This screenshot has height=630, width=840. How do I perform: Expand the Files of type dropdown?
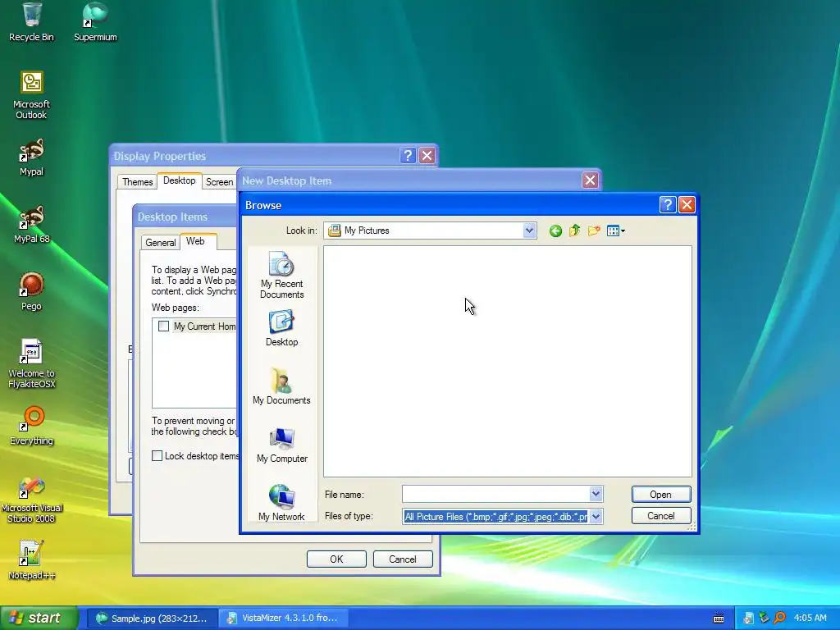[596, 517]
